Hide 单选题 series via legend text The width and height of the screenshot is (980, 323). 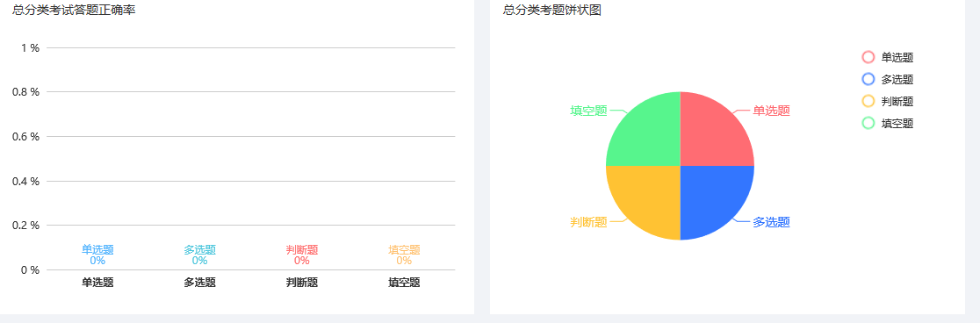click(897, 57)
